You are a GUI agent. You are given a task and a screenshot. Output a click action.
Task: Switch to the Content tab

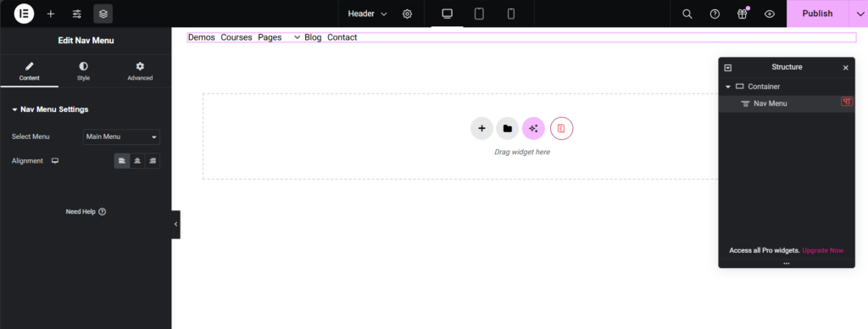click(x=30, y=71)
